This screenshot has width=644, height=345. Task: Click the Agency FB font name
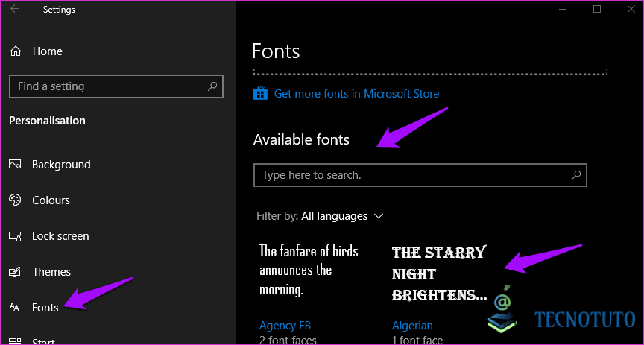coord(285,326)
